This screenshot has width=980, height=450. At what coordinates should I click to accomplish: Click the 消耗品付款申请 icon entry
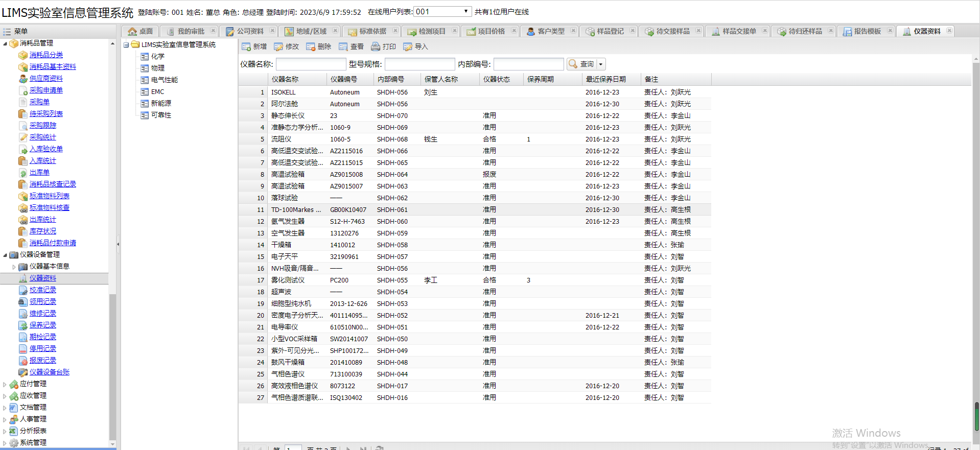click(23, 243)
